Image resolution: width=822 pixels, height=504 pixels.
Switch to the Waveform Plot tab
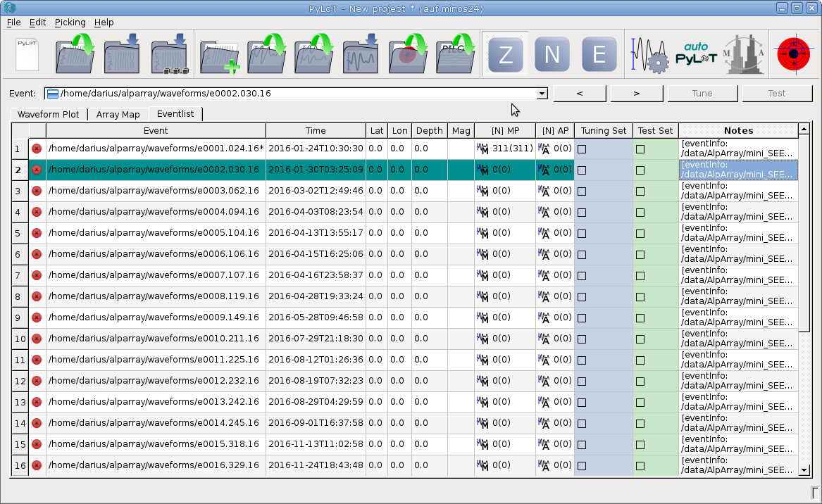49,114
